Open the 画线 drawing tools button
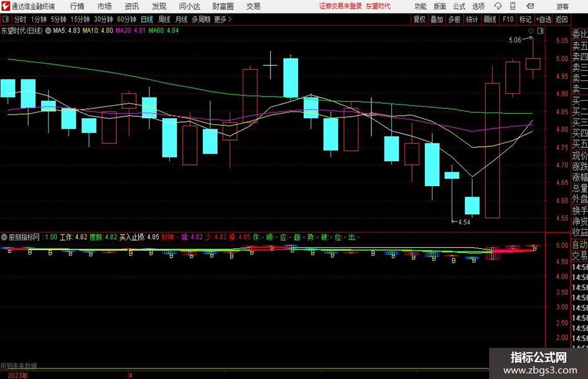This screenshot has height=379, width=588. (490, 19)
